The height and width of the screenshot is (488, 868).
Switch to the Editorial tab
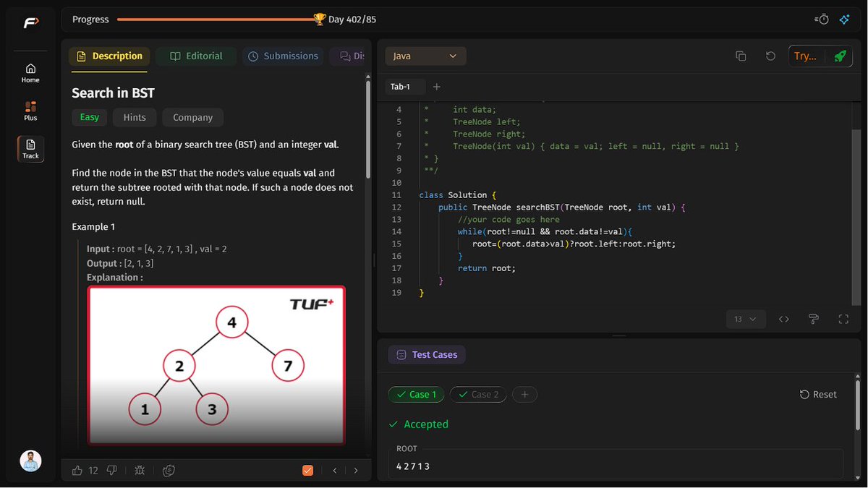click(196, 56)
